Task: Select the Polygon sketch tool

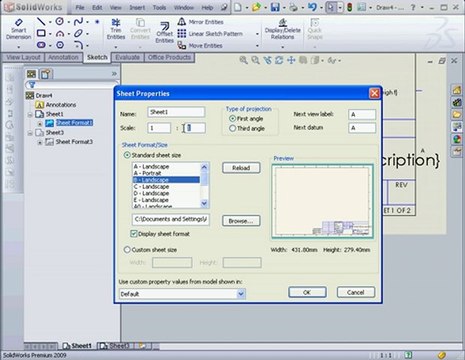Action: [60, 45]
